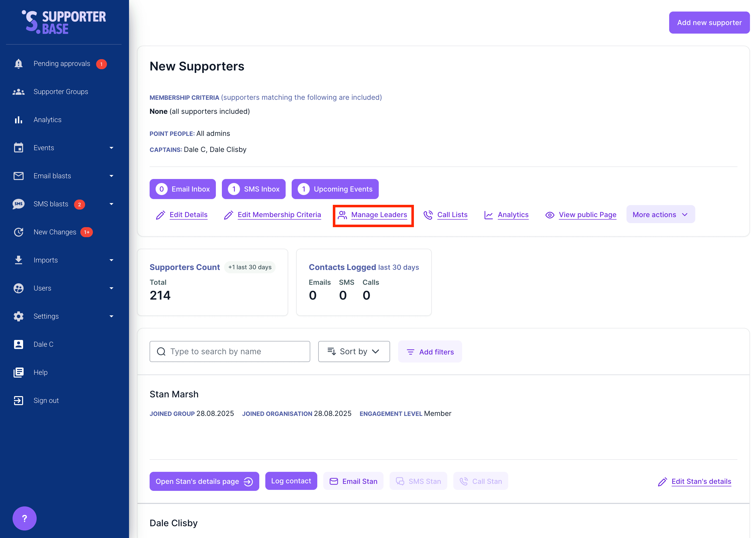Open the Upcoming Events tab

(335, 189)
